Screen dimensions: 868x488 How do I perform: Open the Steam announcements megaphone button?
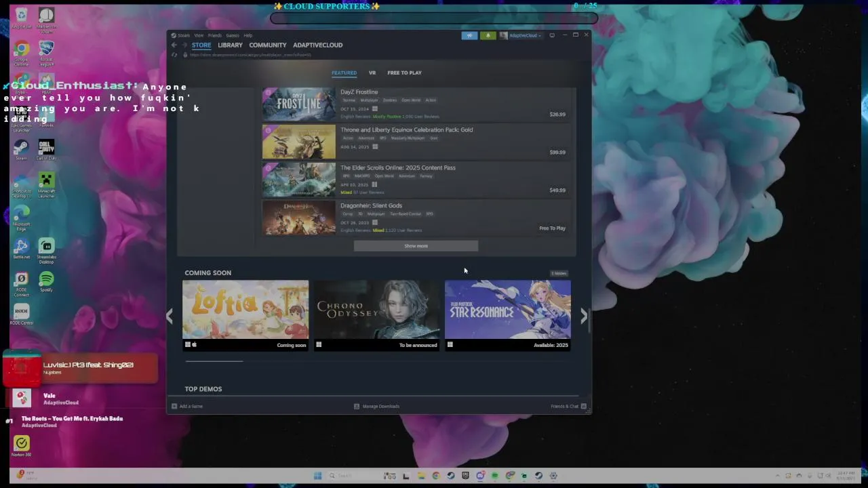pos(469,35)
